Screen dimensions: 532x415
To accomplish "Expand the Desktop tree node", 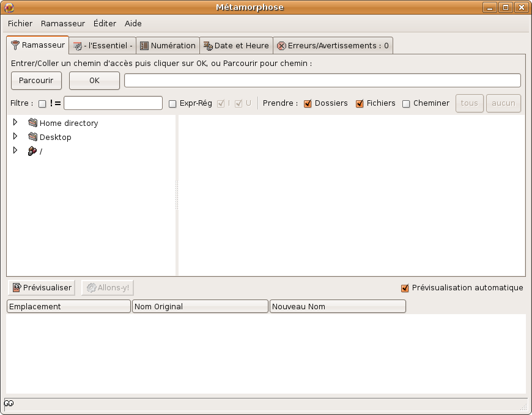I will pos(15,136).
